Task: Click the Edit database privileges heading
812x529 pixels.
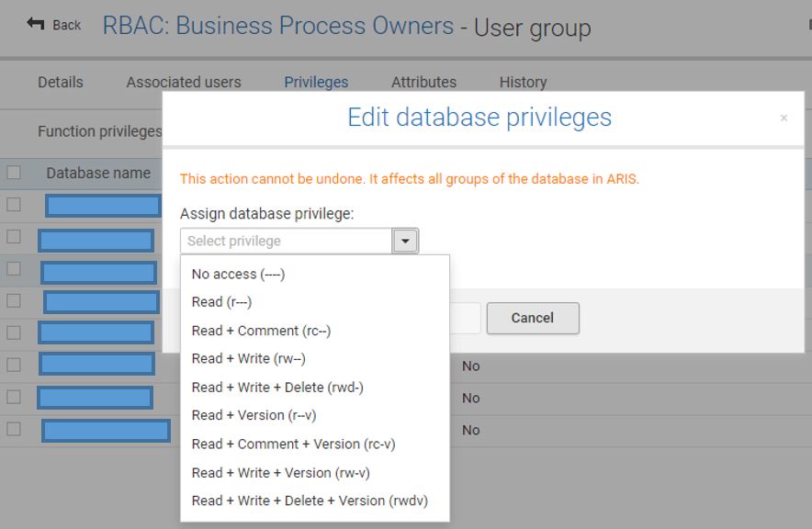Action: point(479,118)
